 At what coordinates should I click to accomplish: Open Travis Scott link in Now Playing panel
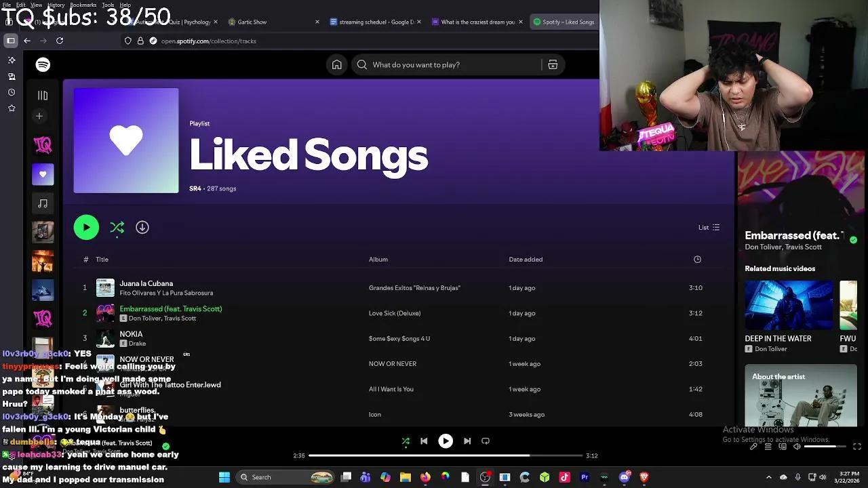pyautogui.click(x=804, y=247)
